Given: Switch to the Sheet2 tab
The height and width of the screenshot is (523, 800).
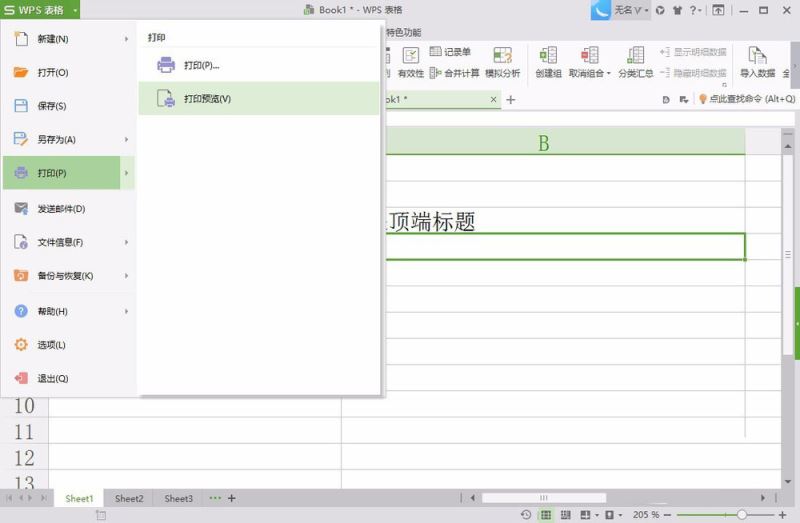Looking at the screenshot, I should [x=129, y=498].
